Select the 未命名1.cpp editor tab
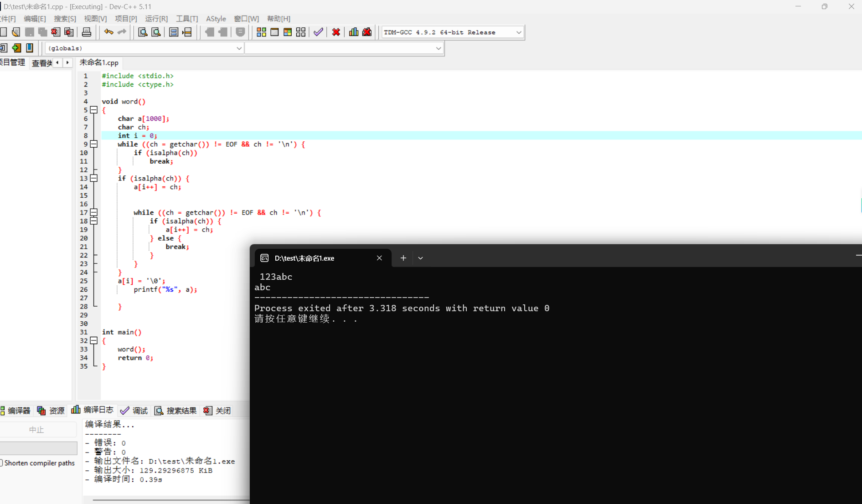The width and height of the screenshot is (862, 504). (x=99, y=62)
